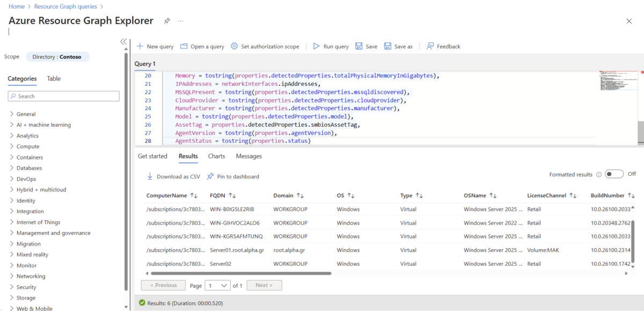The height and width of the screenshot is (311, 644).
Task: Toggle Formatted results switch on
Action: point(614,174)
